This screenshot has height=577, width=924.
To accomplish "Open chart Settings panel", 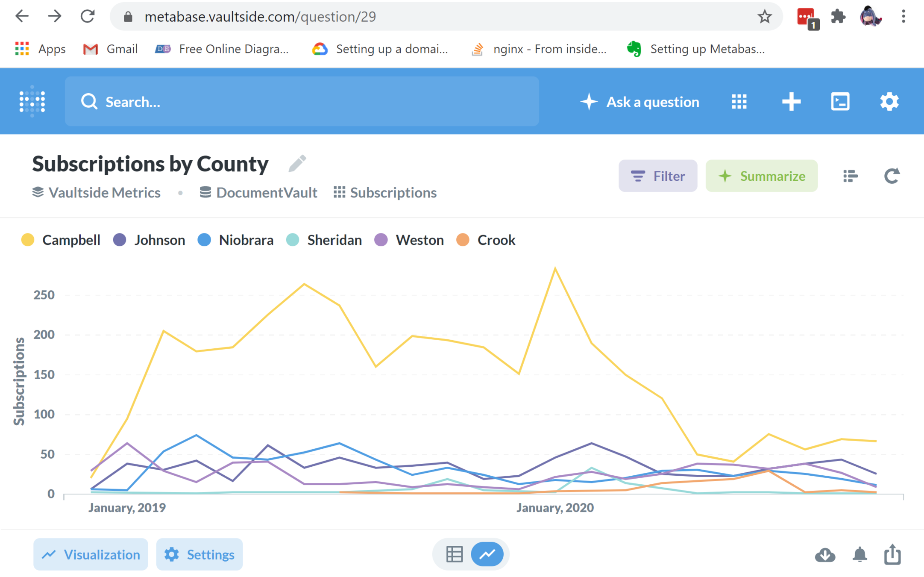I will pyautogui.click(x=199, y=554).
